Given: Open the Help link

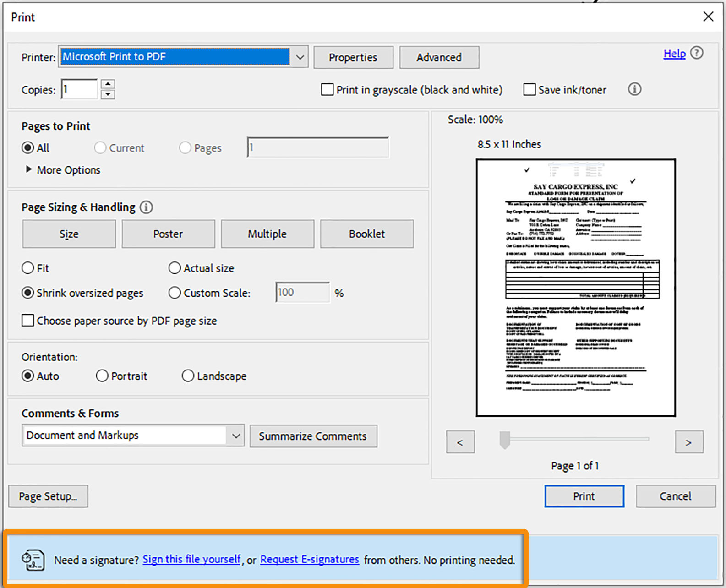Looking at the screenshot, I should 675,54.
